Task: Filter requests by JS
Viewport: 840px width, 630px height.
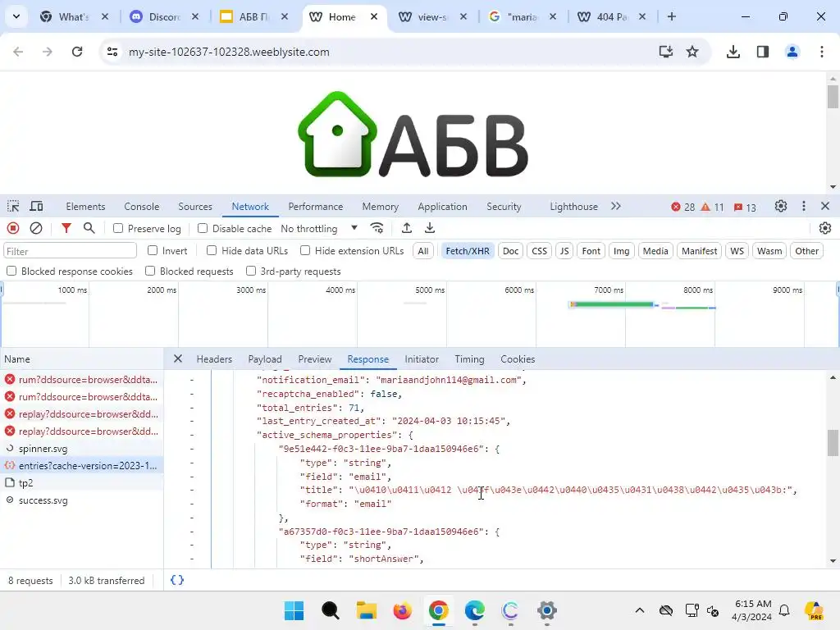Action: click(564, 251)
